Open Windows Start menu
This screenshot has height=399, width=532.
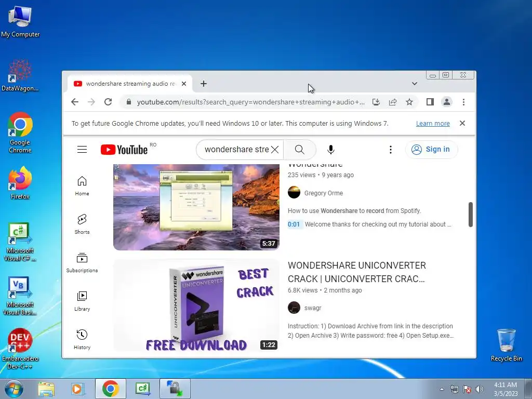pos(14,389)
